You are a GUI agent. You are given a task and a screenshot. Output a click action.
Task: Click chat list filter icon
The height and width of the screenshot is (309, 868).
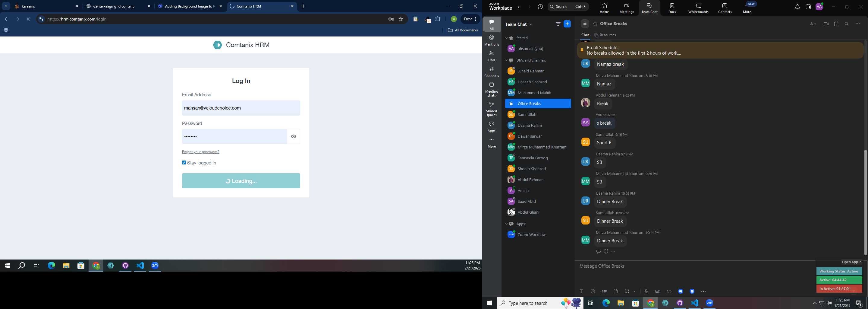(558, 24)
